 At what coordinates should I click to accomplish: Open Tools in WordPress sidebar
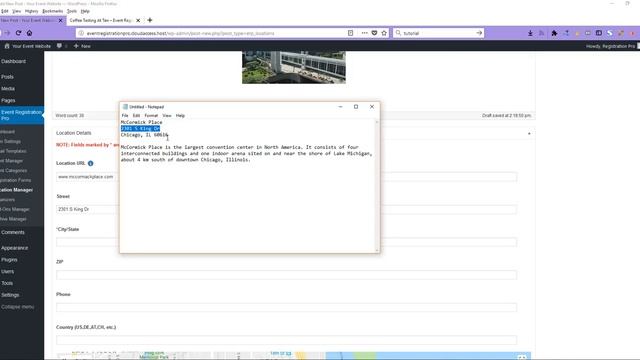(7, 283)
